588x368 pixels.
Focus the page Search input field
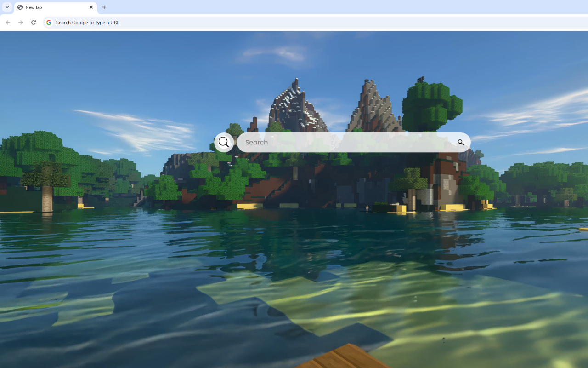point(354,142)
